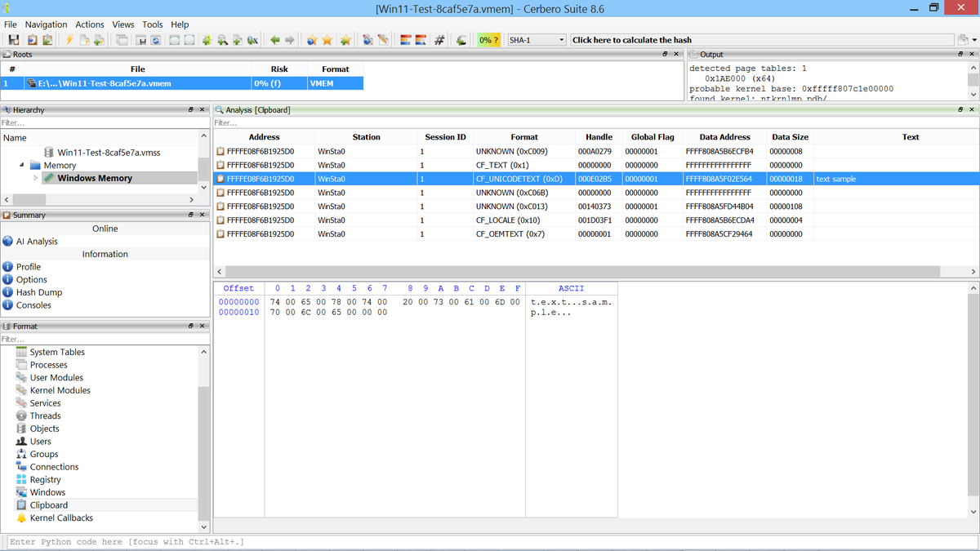Select the CF_TEXT (0x1) clipboard row
Screen dimensions: 980x551
click(595, 165)
